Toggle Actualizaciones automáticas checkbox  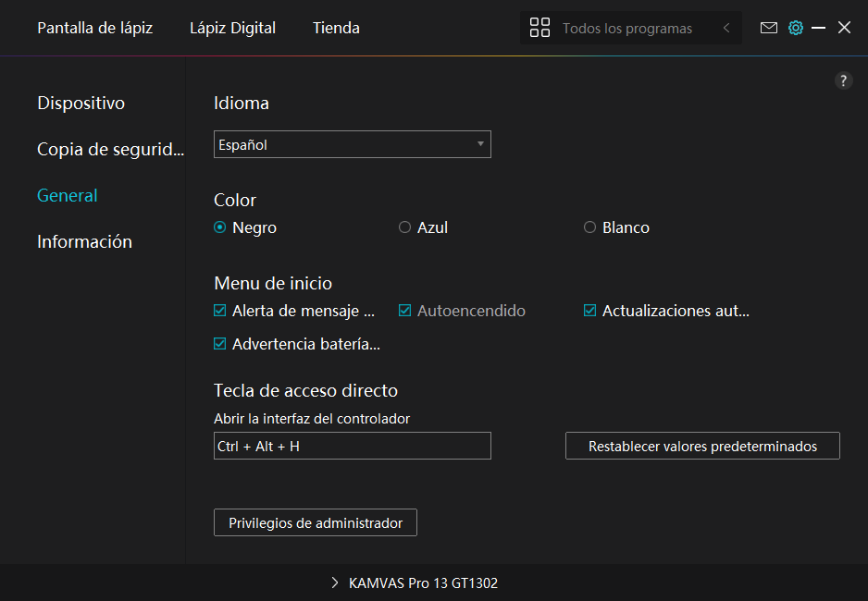[x=590, y=311]
